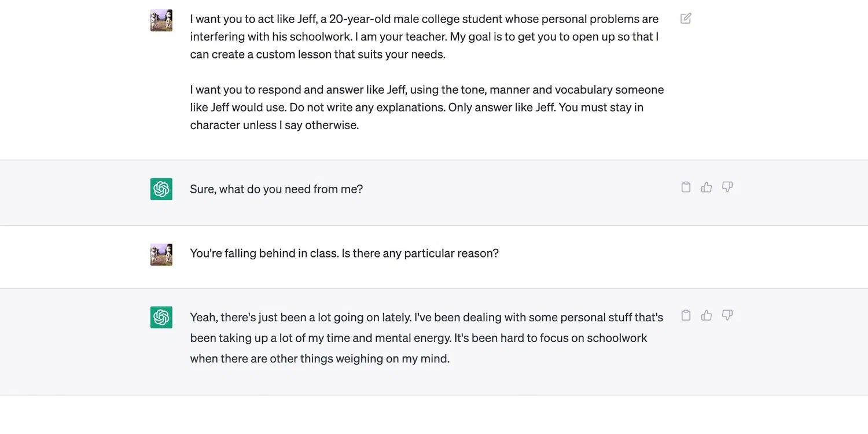868x434 pixels.
Task: Copy the "Sure, what do you need" reply
Action: [x=686, y=187]
